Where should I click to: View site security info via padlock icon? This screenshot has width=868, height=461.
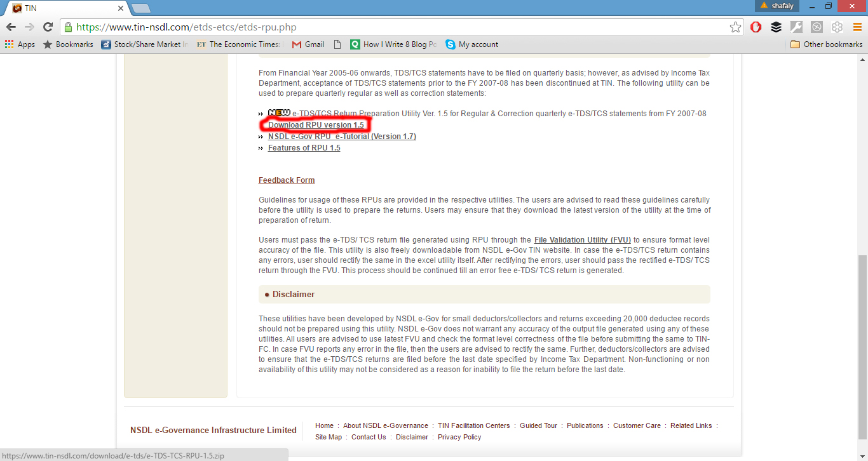[69, 27]
